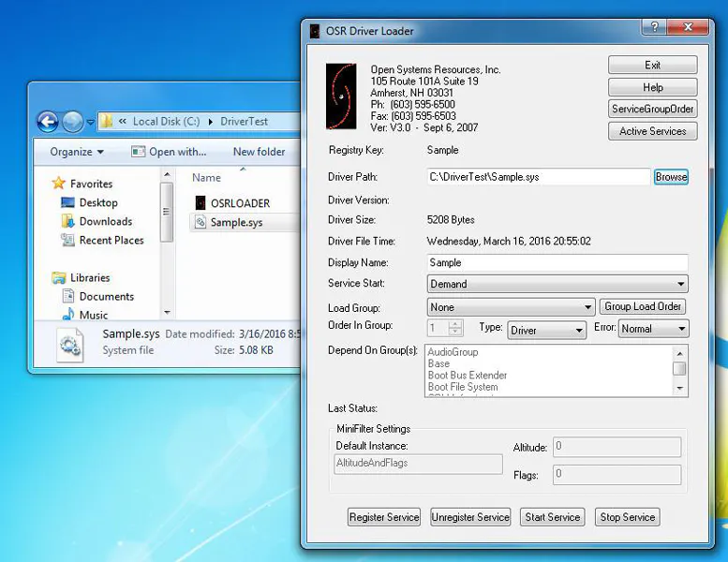Sort by the Name column header
This screenshot has height=562, width=728.
coord(207,178)
